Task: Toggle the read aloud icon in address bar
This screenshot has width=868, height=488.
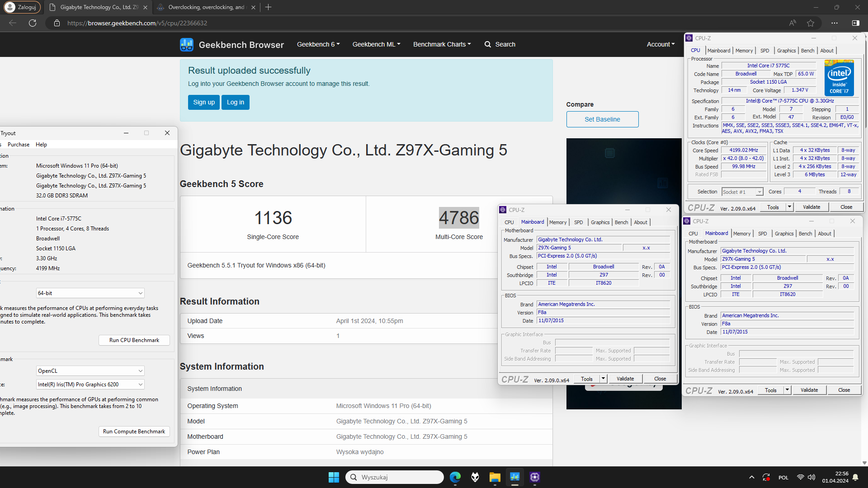Action: pos(793,23)
